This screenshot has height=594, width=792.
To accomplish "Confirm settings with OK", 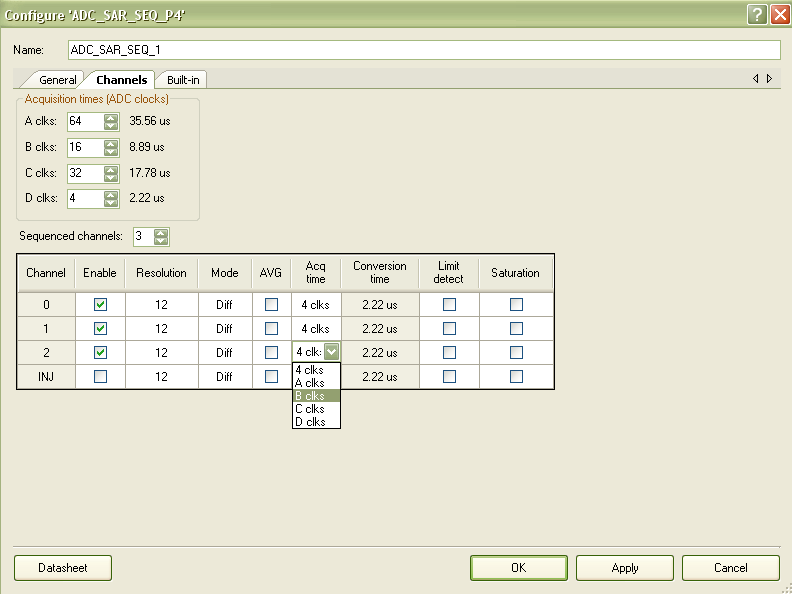I will (x=519, y=568).
